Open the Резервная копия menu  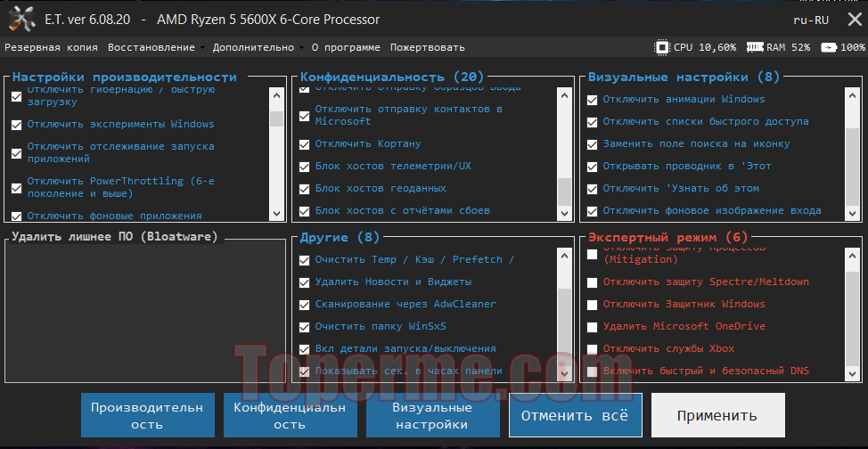coord(51,47)
